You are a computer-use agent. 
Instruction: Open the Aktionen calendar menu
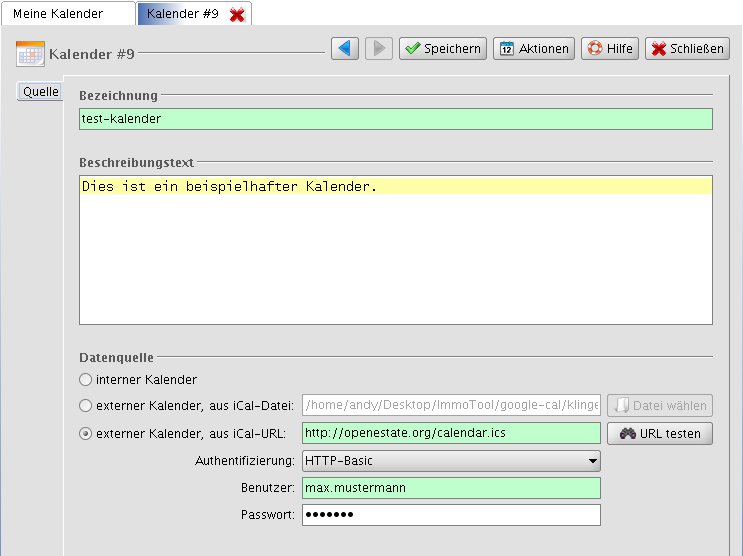[533, 48]
